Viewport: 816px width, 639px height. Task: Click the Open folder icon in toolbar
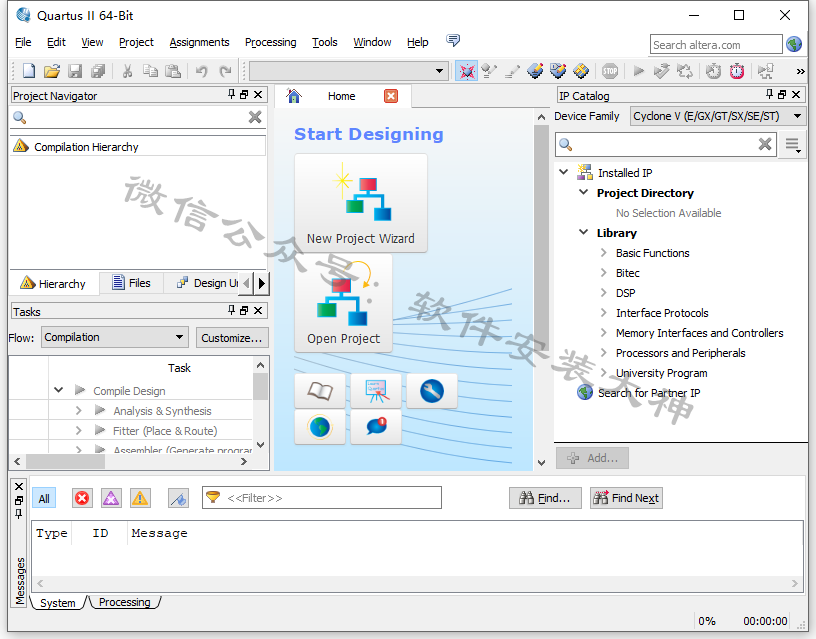click(x=52, y=71)
